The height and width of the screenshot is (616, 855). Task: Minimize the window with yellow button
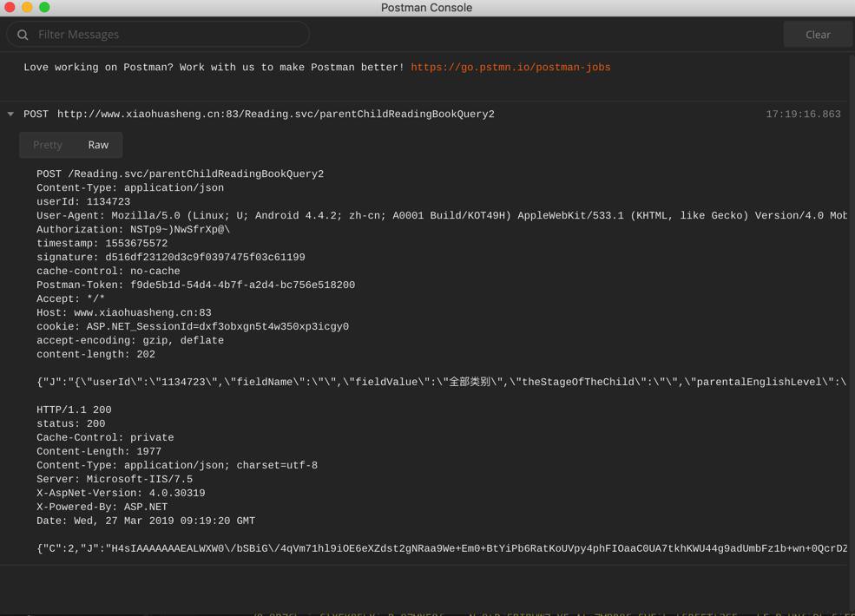point(27,7)
